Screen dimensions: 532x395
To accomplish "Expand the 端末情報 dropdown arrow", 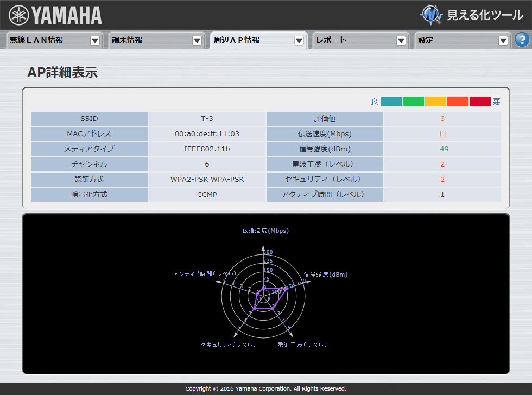I will [197, 41].
